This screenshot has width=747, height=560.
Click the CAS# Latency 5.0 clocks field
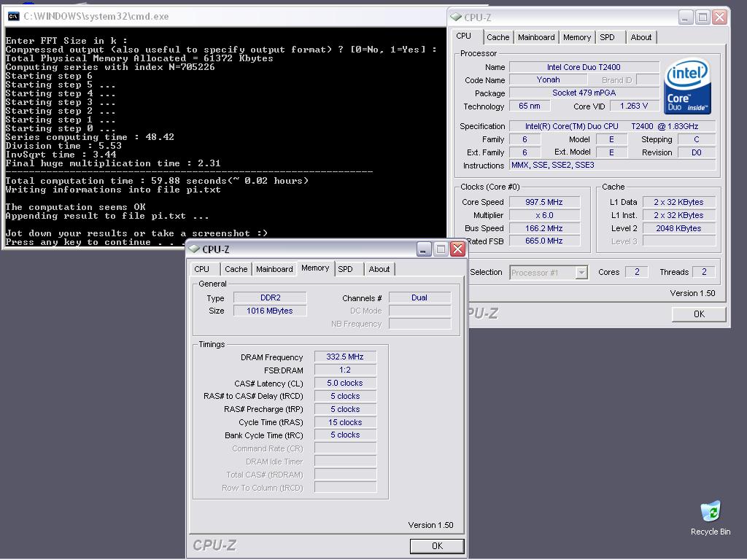[x=345, y=383]
